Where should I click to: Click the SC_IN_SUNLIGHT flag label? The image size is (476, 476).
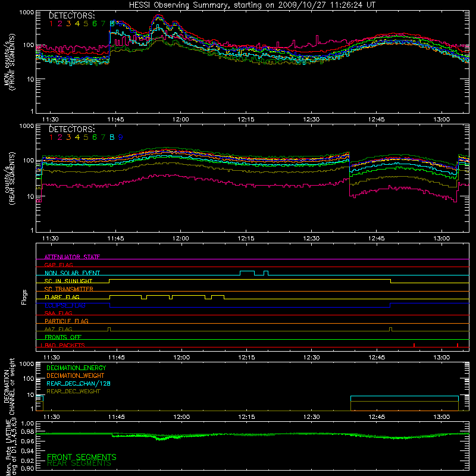coord(68,281)
